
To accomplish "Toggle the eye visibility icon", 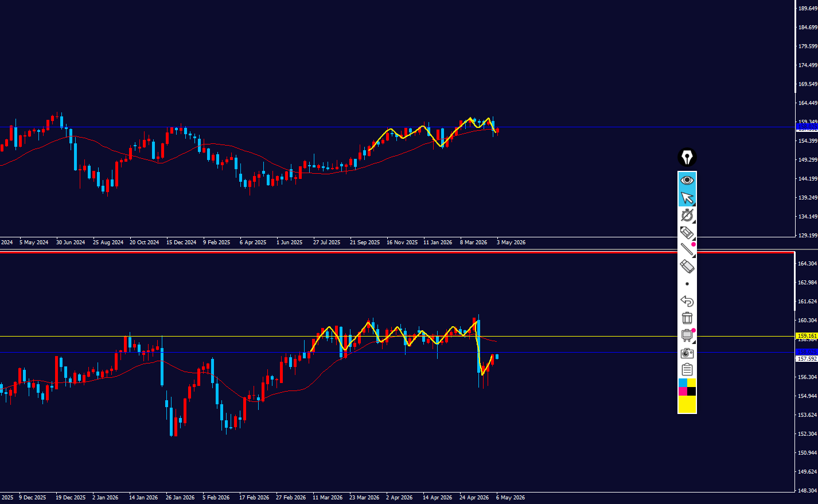I will point(687,180).
